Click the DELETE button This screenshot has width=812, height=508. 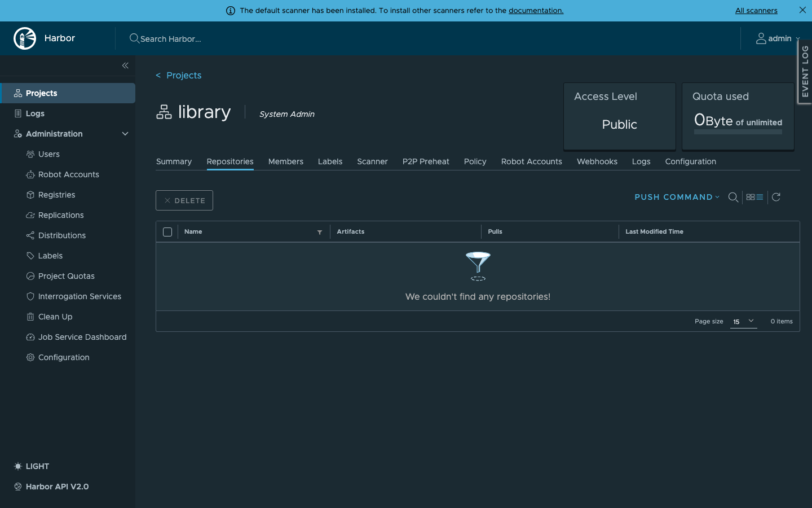tap(184, 200)
